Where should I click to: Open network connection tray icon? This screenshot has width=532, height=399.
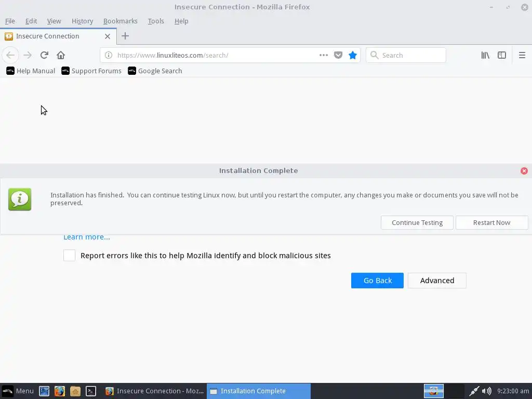tap(474, 391)
